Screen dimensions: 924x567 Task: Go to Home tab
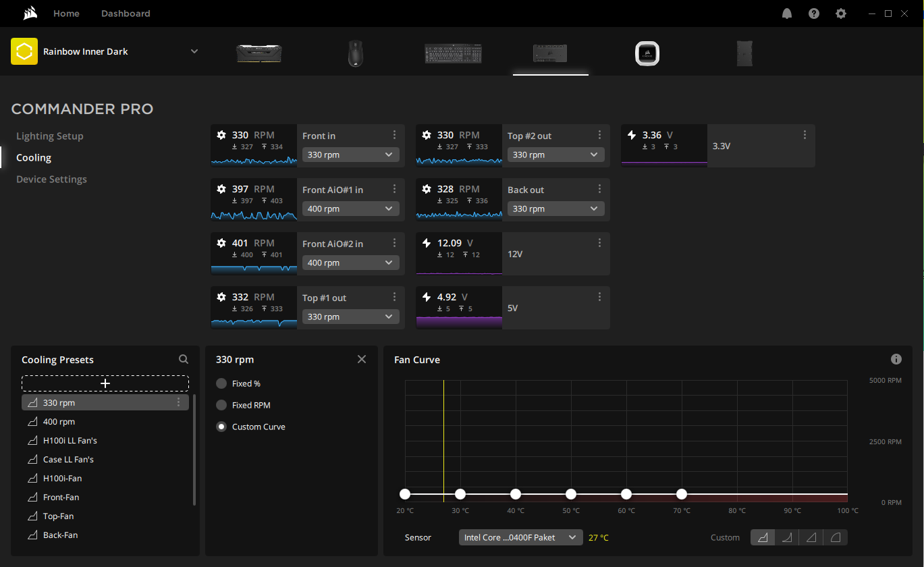66,13
